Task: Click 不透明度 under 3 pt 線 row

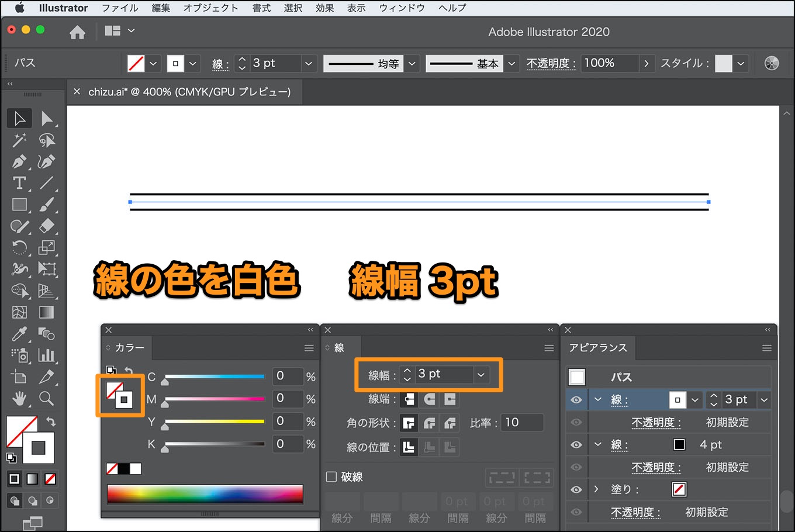Action: (x=656, y=422)
